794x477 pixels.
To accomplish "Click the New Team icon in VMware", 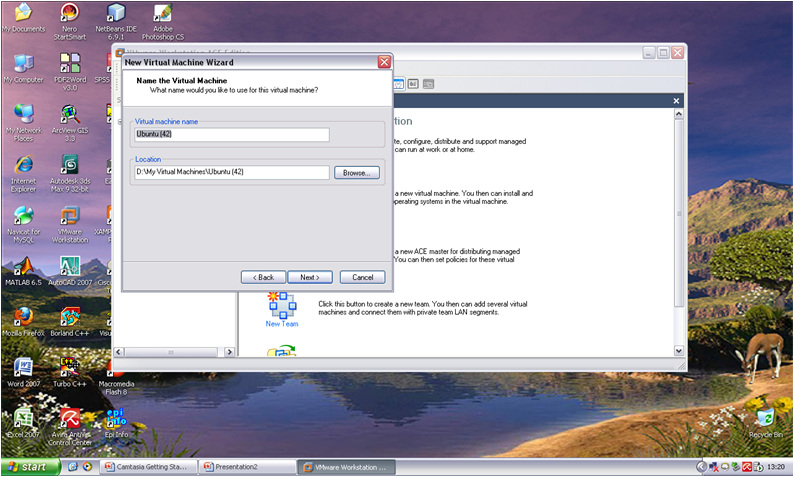I will pos(282,309).
